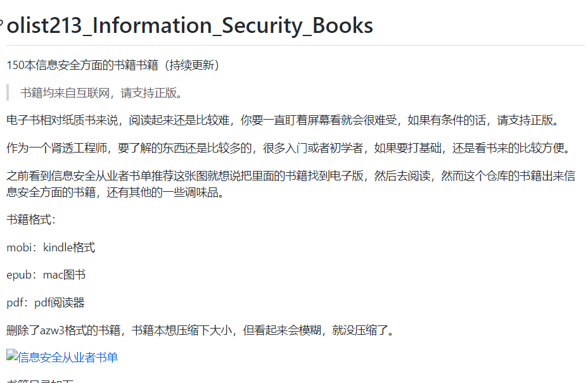Viewport: 588px width, 383px height.
Task: Click the 书籍格式: label
Action: (x=31, y=220)
